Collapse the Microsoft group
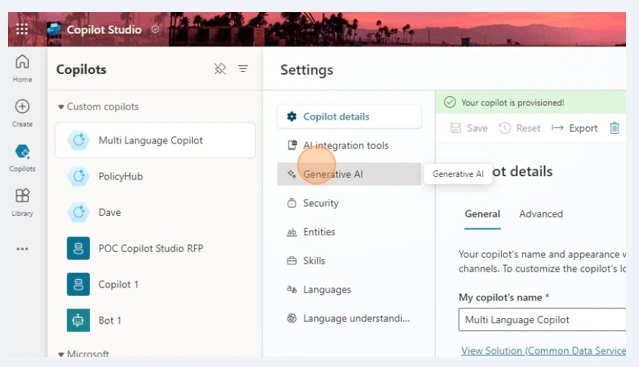 point(61,354)
